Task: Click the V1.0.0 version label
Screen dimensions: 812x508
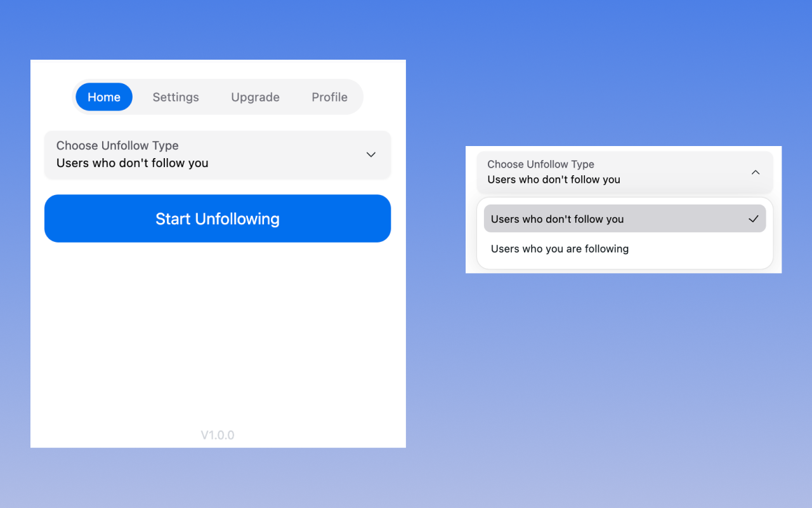Action: pyautogui.click(x=218, y=435)
